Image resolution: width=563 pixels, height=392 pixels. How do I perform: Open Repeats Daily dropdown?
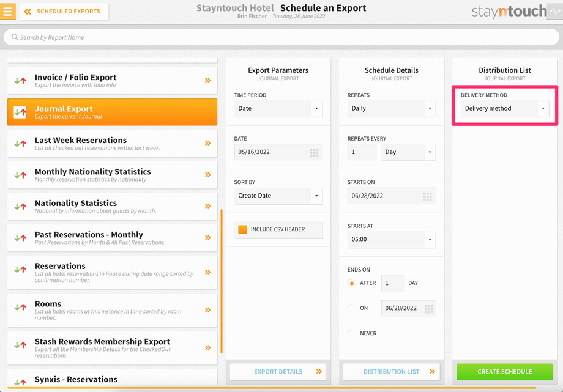tap(392, 108)
